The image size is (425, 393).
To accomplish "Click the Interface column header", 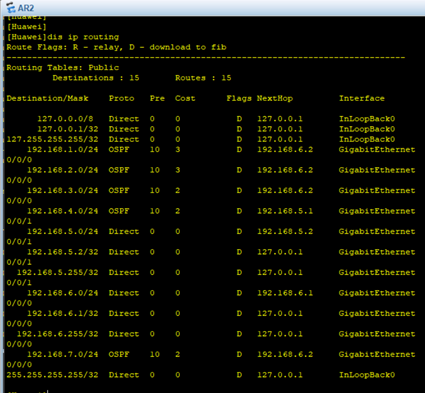I will click(362, 98).
